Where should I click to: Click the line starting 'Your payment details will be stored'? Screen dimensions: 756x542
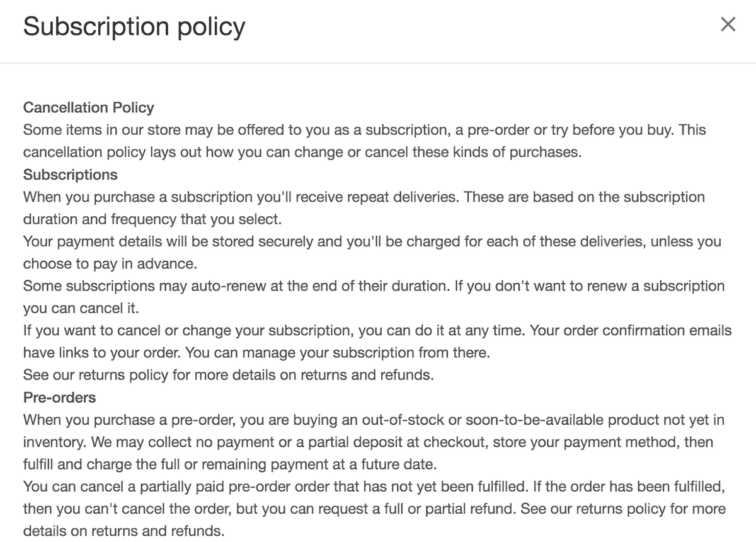(372, 241)
